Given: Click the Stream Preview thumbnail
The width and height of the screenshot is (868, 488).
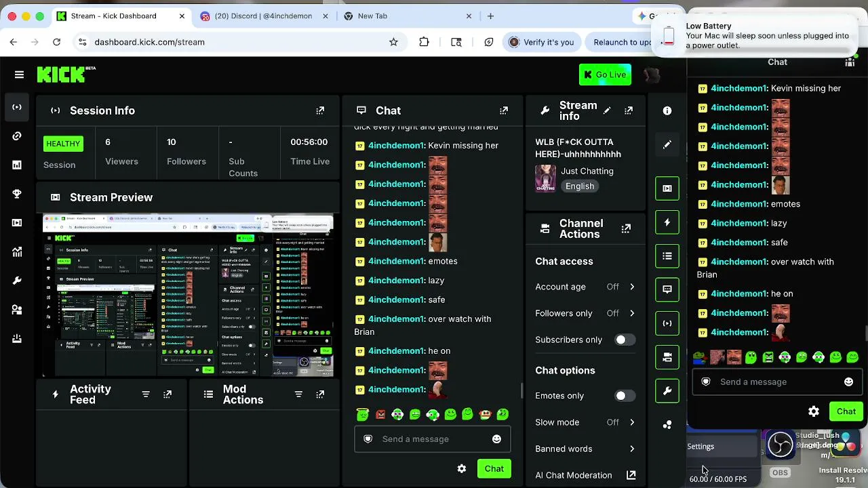Looking at the screenshot, I should coord(188,296).
